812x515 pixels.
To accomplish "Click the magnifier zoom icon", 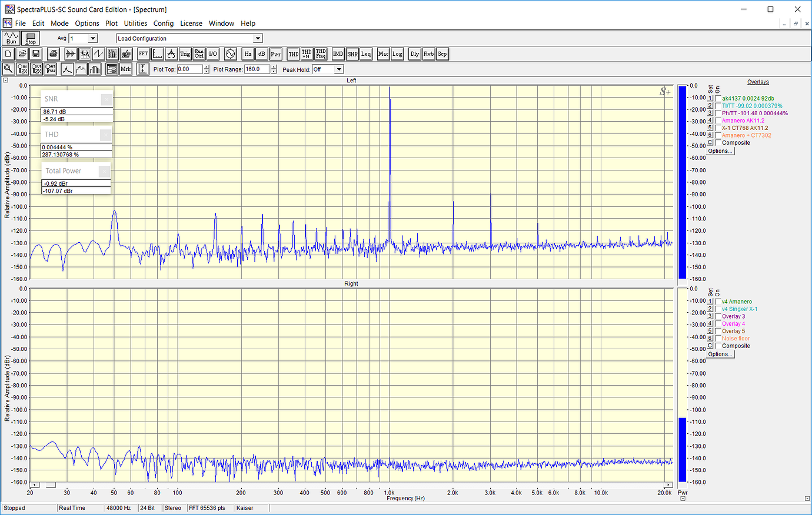I will pyautogui.click(x=8, y=69).
